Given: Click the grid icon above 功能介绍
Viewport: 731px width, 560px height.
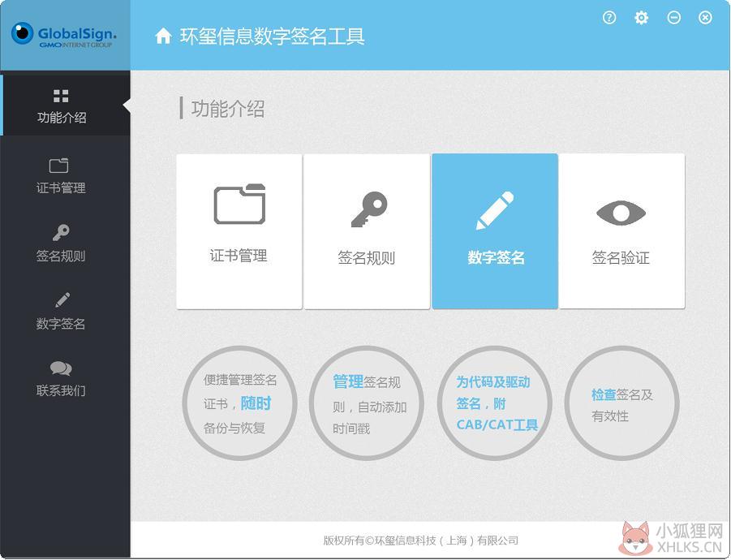Looking at the screenshot, I should (x=61, y=96).
